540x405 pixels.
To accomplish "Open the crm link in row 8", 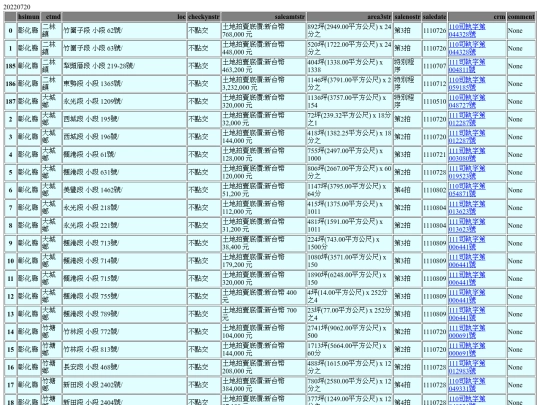I will [x=467, y=226].
